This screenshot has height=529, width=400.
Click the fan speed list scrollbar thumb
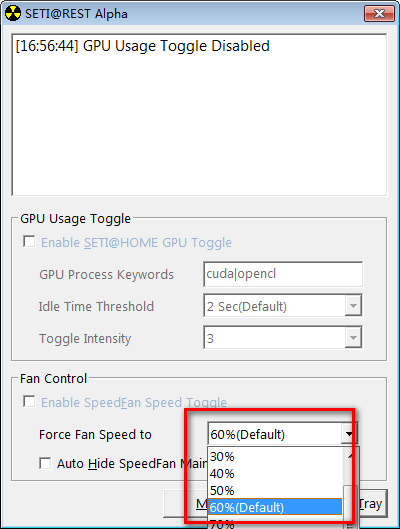coord(351,504)
